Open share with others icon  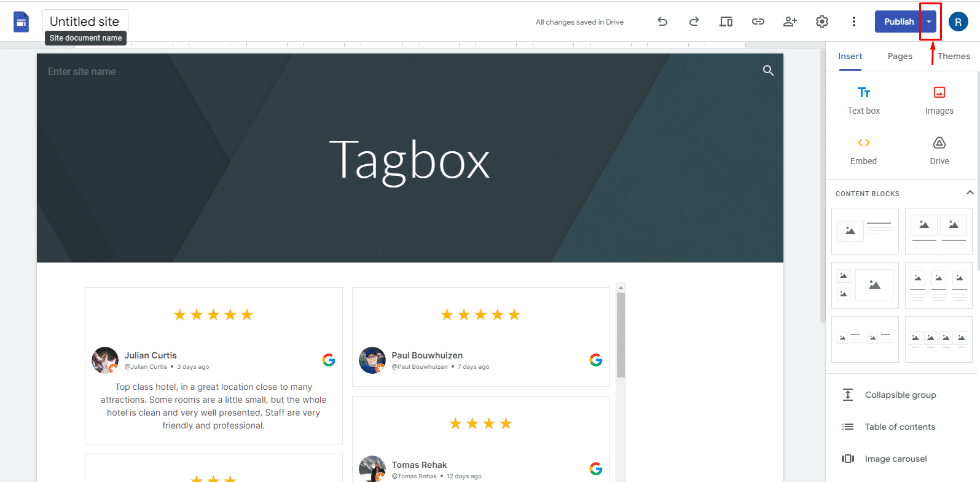click(790, 22)
